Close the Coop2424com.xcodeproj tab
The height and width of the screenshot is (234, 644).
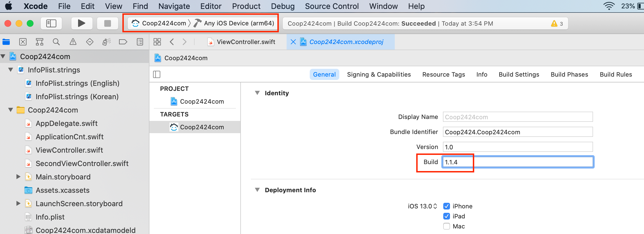click(x=293, y=42)
